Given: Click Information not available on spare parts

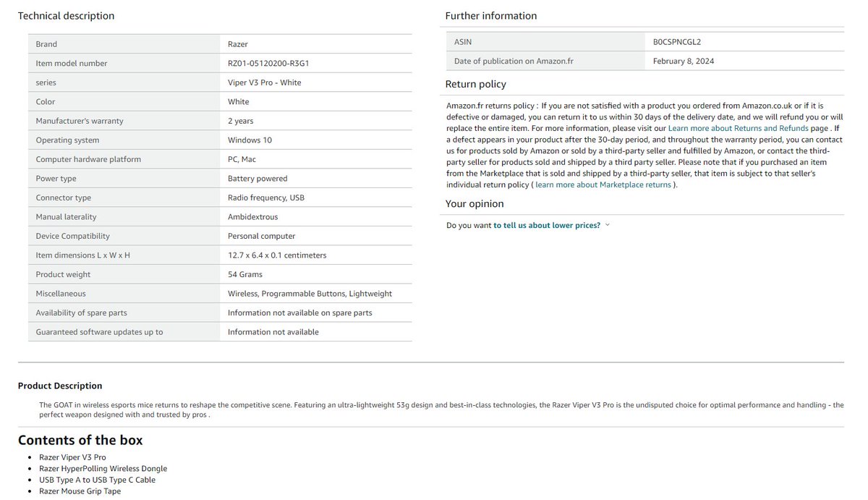Looking at the screenshot, I should (x=300, y=313).
